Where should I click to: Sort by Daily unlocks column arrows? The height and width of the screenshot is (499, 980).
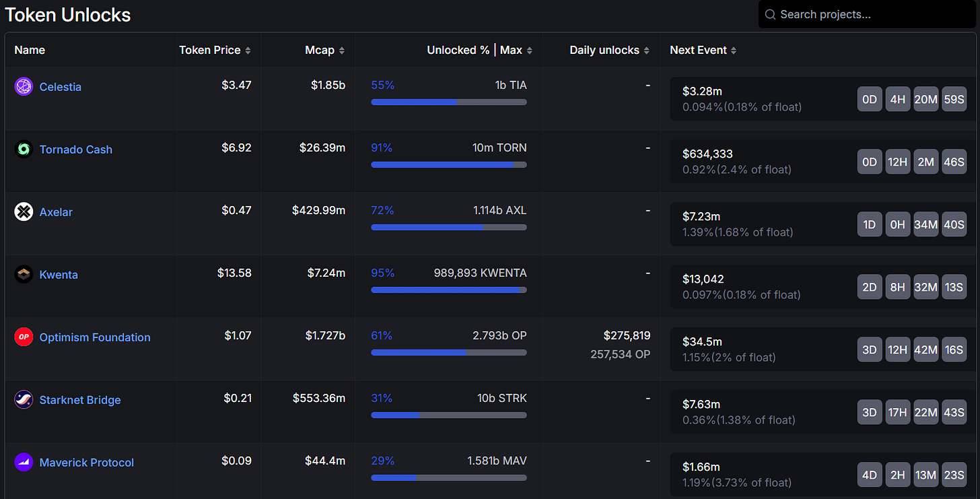[x=647, y=51]
